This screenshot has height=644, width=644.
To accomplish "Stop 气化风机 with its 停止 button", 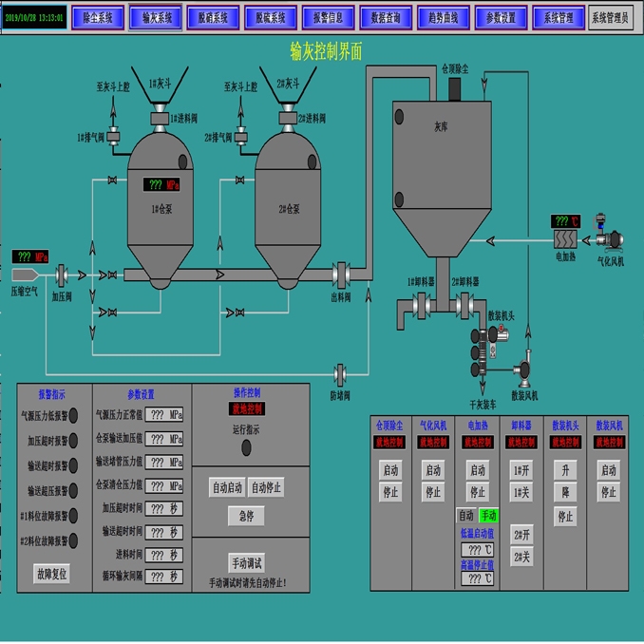I will [x=433, y=492].
